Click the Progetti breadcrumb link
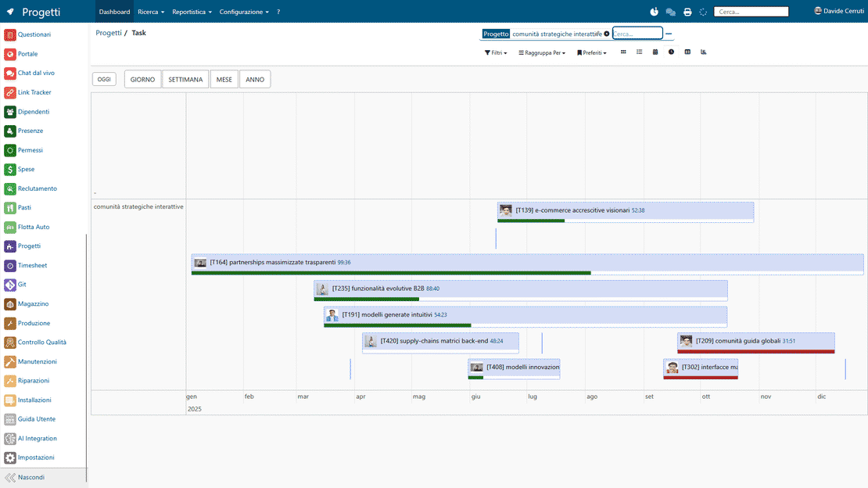 (x=109, y=33)
